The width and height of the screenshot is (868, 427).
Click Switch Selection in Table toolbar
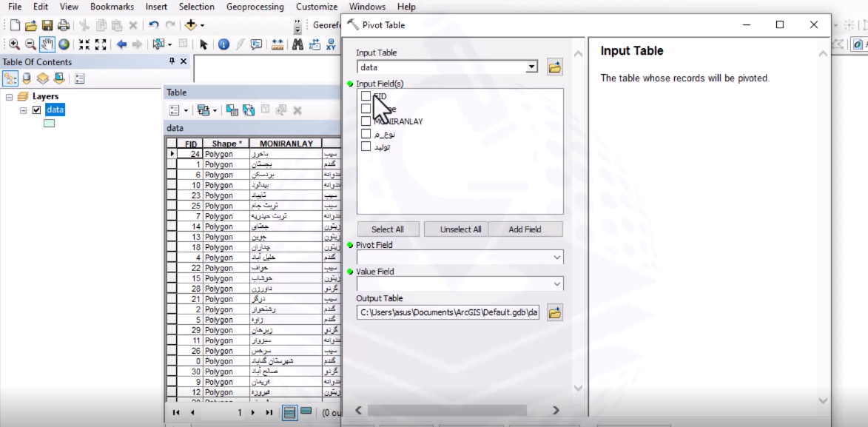(249, 110)
